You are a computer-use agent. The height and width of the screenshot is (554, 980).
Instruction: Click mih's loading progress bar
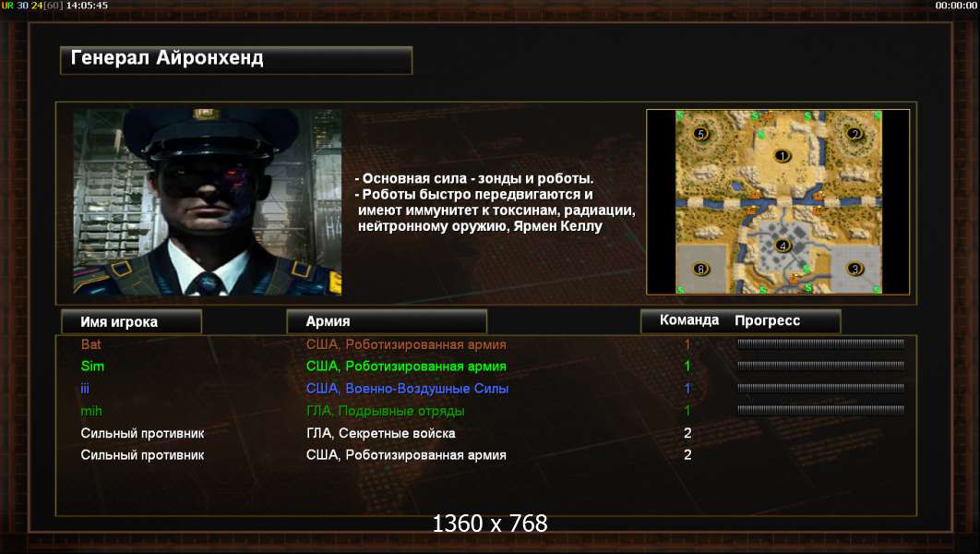(820, 410)
